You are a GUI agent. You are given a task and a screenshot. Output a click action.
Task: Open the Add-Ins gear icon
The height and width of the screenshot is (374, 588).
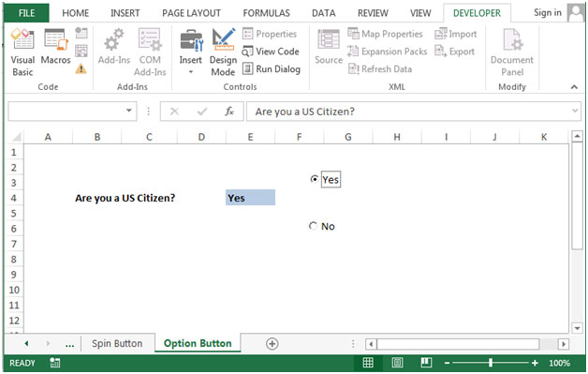coord(114,47)
